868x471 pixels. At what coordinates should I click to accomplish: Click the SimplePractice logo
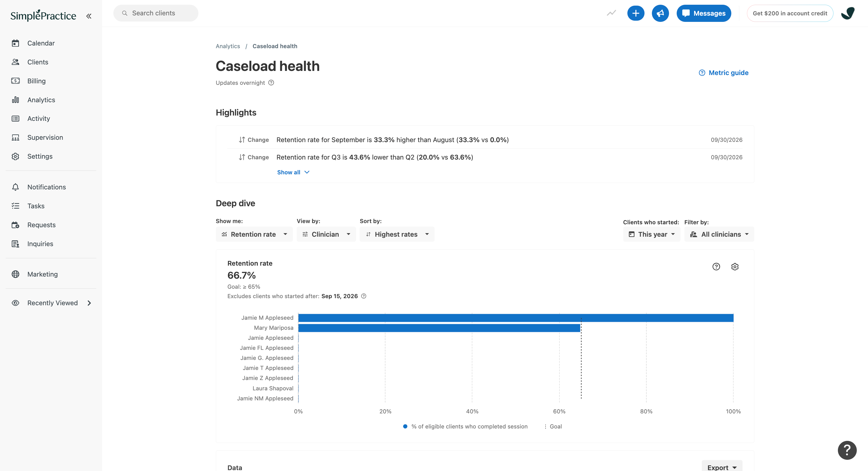(x=43, y=15)
